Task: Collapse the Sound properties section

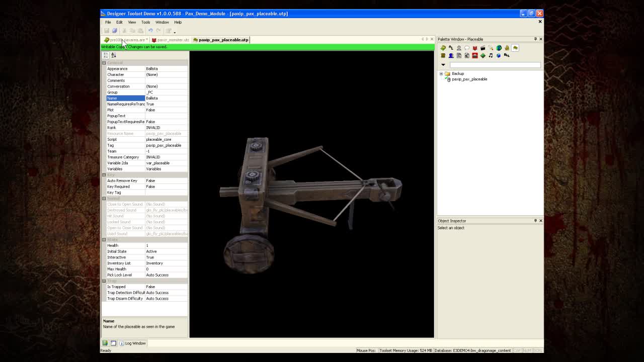Action: click(104, 198)
